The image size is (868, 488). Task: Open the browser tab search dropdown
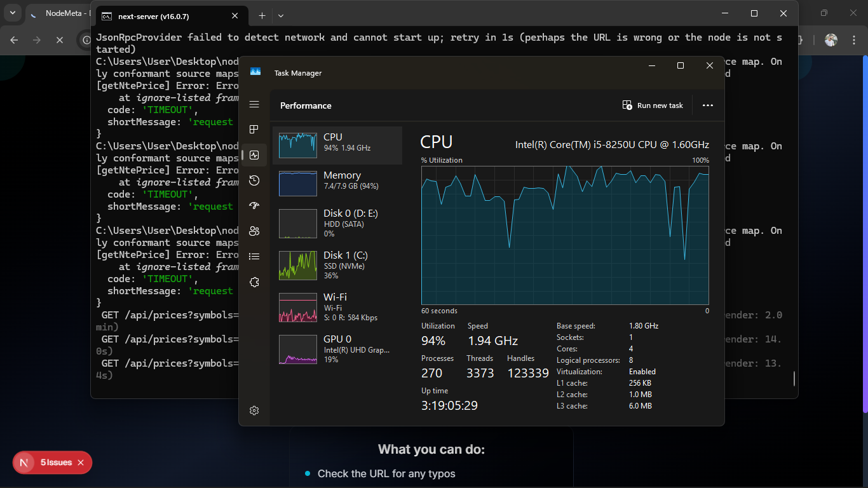click(x=13, y=13)
